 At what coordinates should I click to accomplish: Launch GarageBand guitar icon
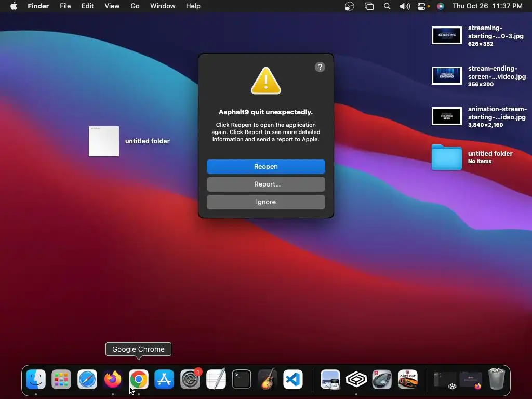268,379
